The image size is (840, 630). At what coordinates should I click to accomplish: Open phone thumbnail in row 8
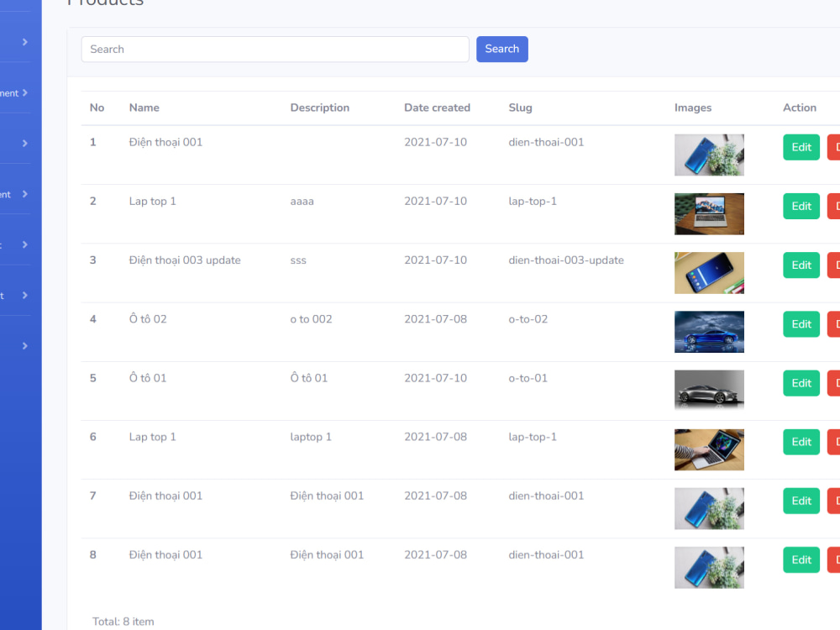709,567
